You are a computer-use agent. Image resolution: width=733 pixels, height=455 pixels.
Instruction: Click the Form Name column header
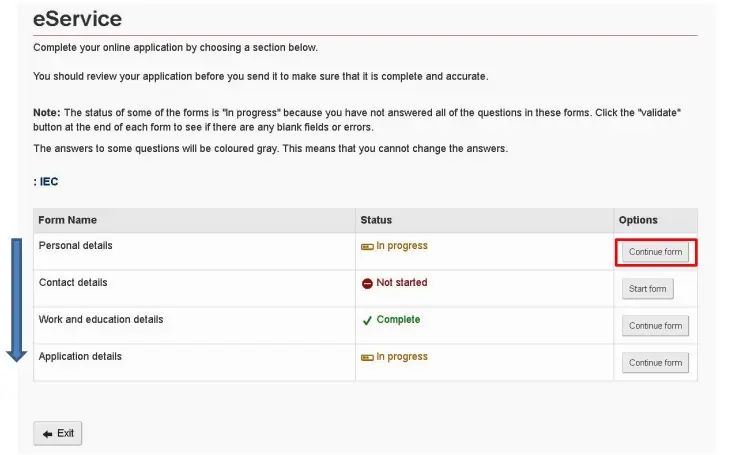[x=67, y=220]
